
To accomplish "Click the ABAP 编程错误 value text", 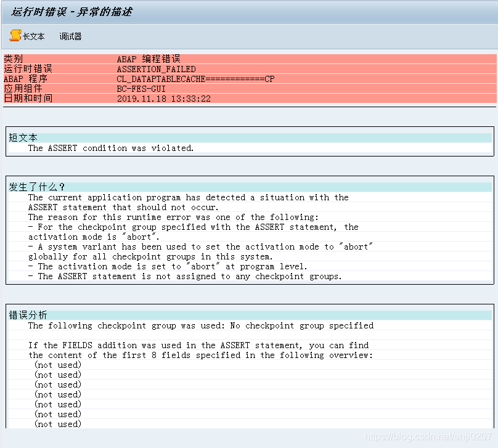I will 150,59.
